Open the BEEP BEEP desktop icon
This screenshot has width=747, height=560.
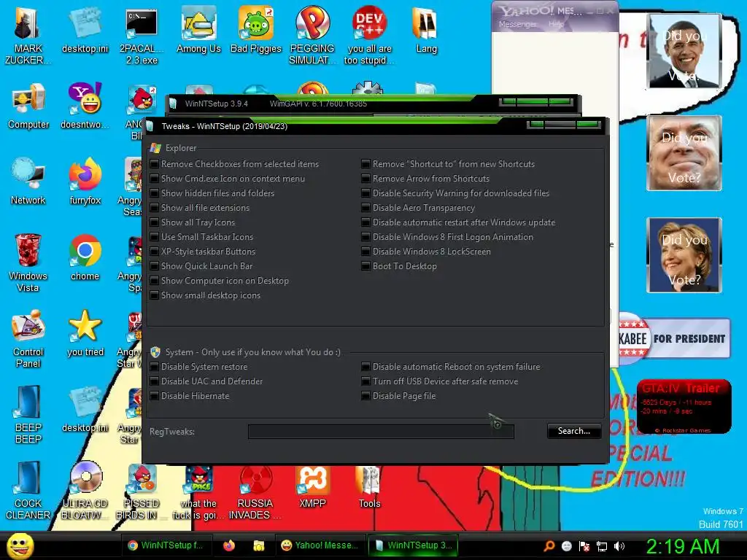[28, 415]
